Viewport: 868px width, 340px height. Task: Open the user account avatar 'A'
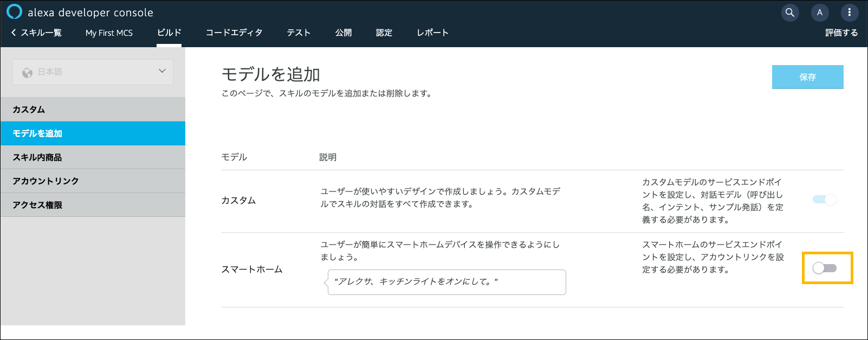point(819,12)
